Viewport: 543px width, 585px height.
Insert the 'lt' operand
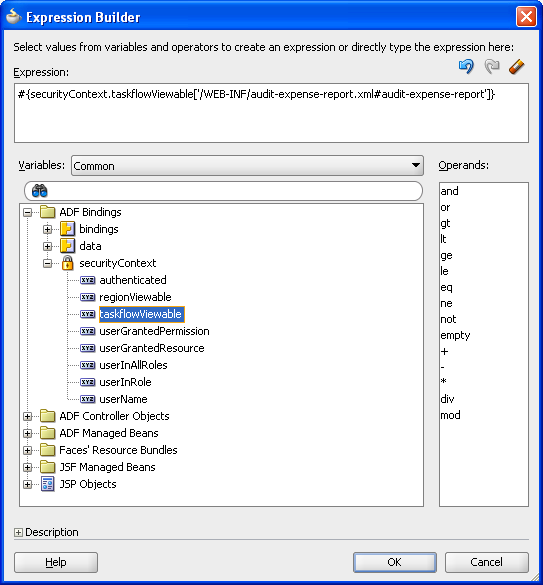tap(443, 239)
